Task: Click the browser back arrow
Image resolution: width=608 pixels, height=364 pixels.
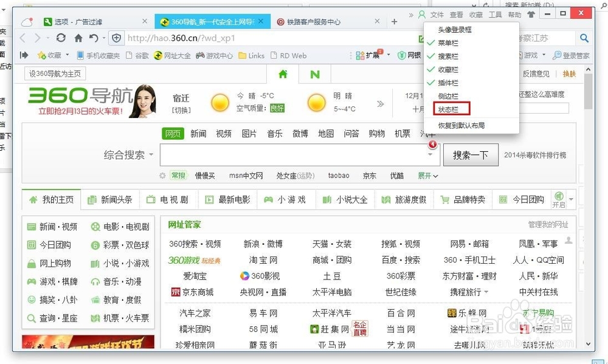Action: point(23,38)
